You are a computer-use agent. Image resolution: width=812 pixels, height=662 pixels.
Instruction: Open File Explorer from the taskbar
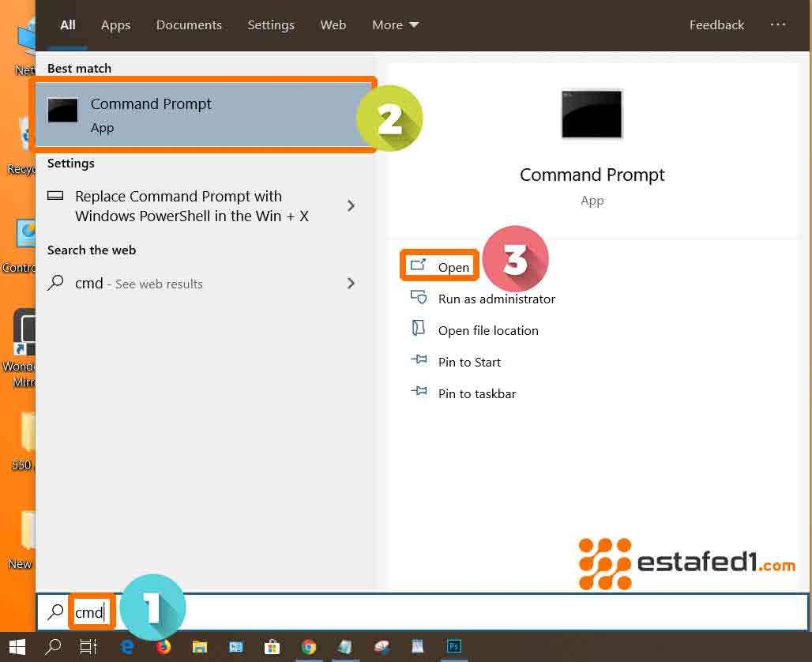pyautogui.click(x=200, y=646)
